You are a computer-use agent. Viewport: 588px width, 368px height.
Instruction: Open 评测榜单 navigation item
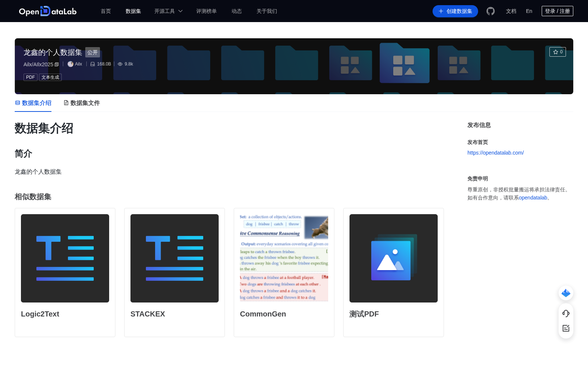(x=207, y=11)
